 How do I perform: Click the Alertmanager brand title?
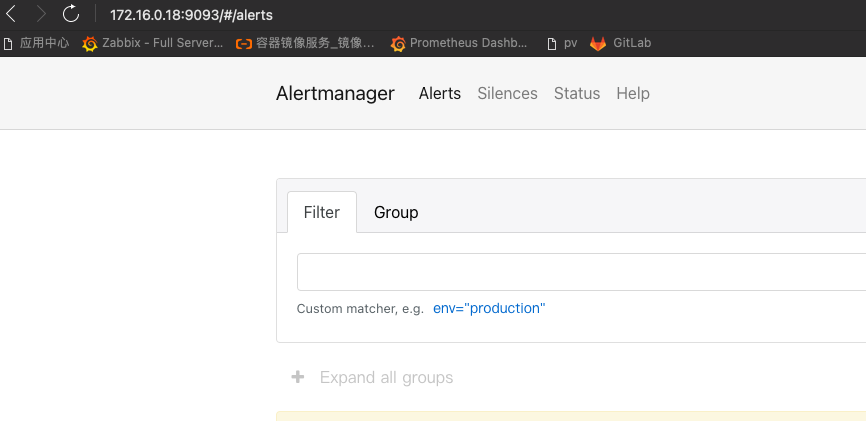pos(335,93)
